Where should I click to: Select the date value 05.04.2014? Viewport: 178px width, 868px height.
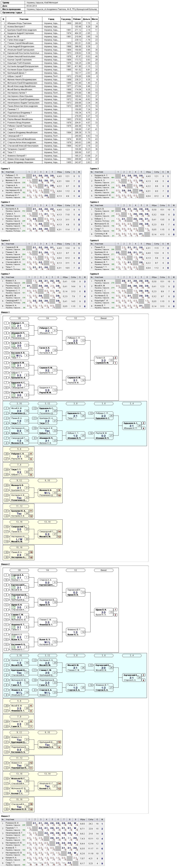click(x=32, y=6)
